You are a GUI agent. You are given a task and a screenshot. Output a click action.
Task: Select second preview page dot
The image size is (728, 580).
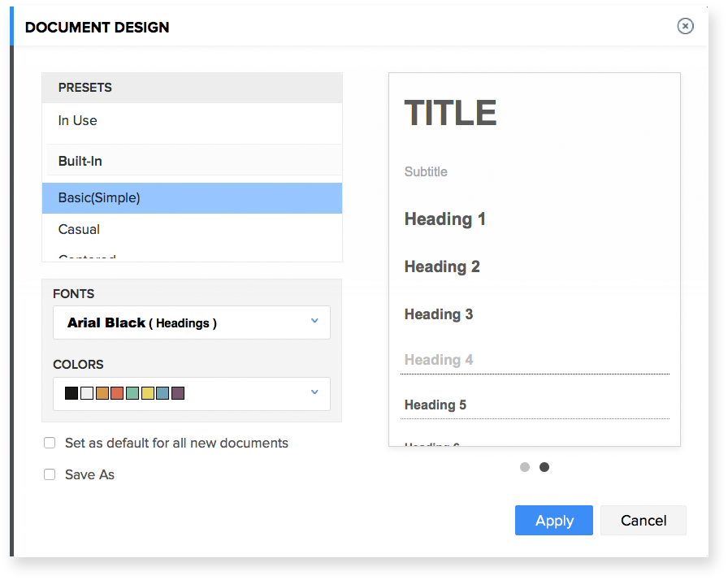click(544, 467)
